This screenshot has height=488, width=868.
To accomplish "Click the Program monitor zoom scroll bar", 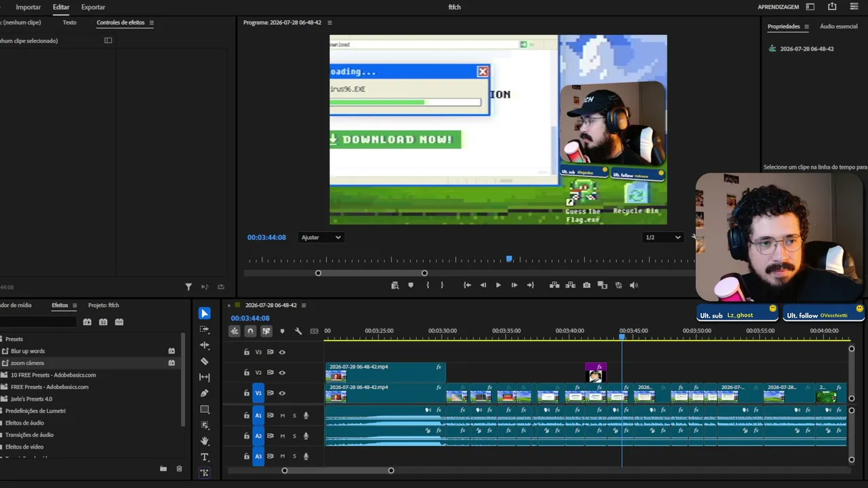I will pos(371,273).
